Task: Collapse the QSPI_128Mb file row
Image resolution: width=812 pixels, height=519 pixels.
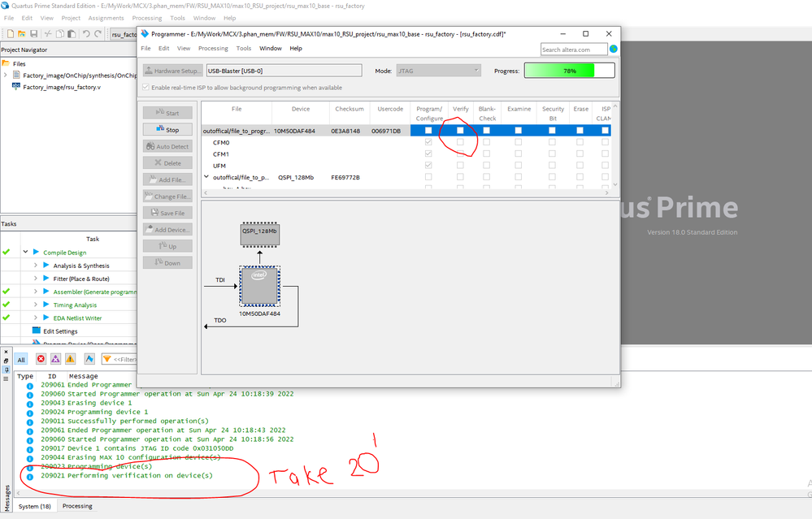Action: point(206,177)
